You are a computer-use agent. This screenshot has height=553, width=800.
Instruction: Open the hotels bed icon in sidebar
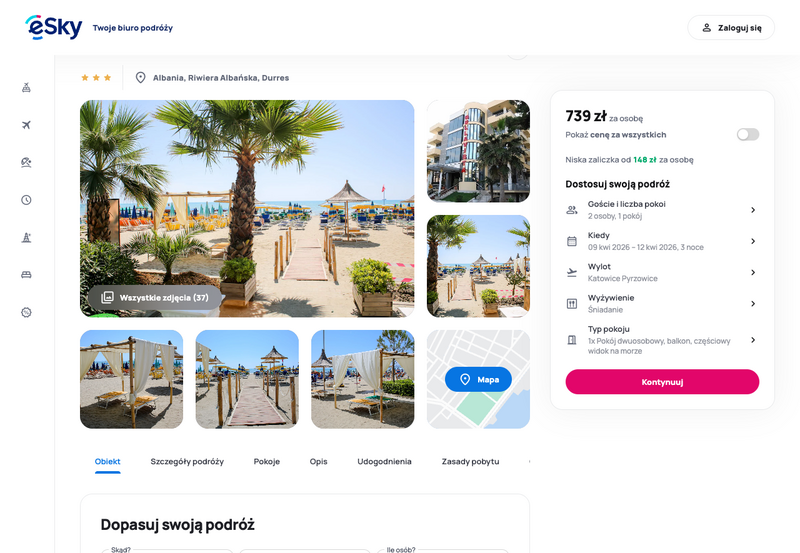tap(27, 275)
